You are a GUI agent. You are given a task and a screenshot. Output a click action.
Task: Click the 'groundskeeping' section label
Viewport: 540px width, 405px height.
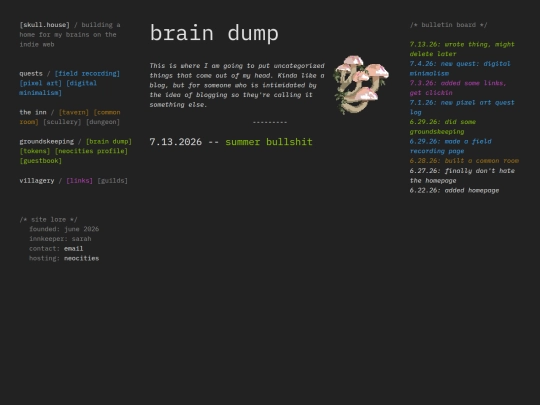46,141
